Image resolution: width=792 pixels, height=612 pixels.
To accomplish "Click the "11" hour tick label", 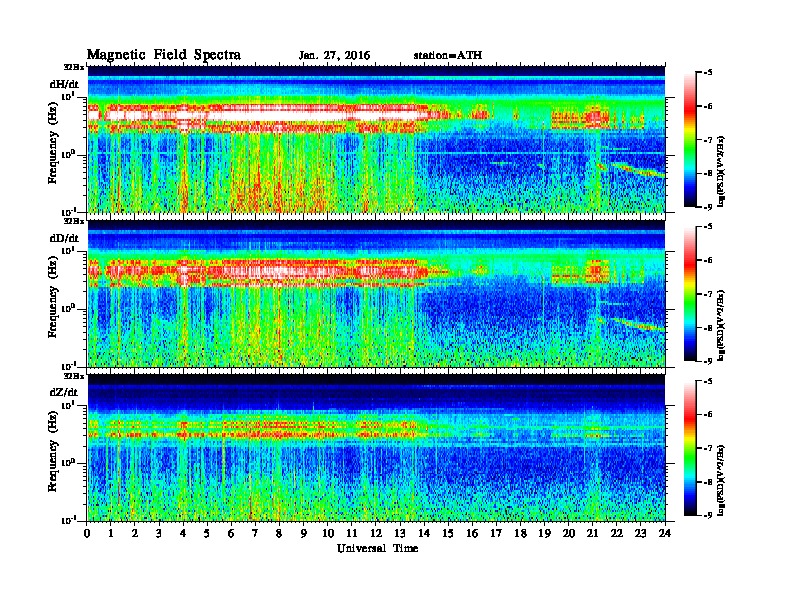I will [352, 533].
